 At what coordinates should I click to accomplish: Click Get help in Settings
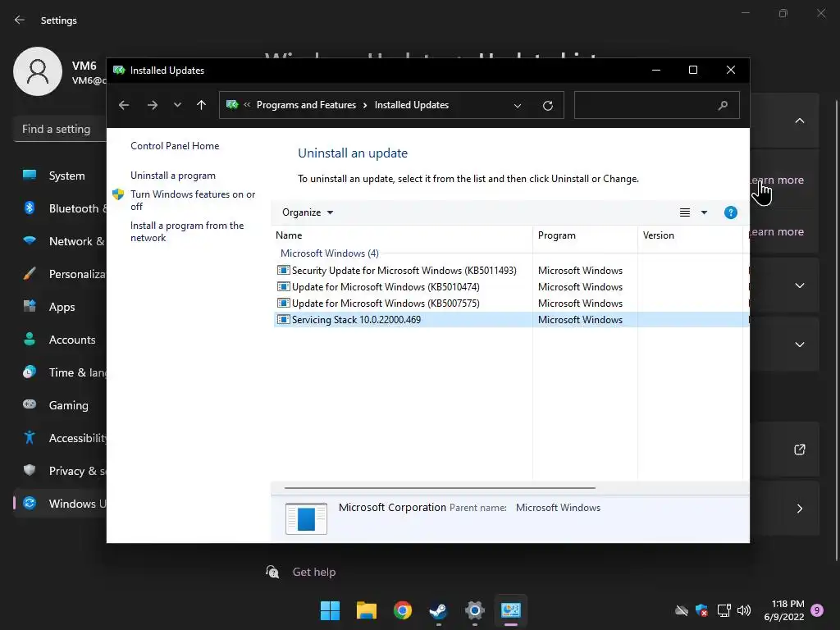pyautogui.click(x=314, y=572)
